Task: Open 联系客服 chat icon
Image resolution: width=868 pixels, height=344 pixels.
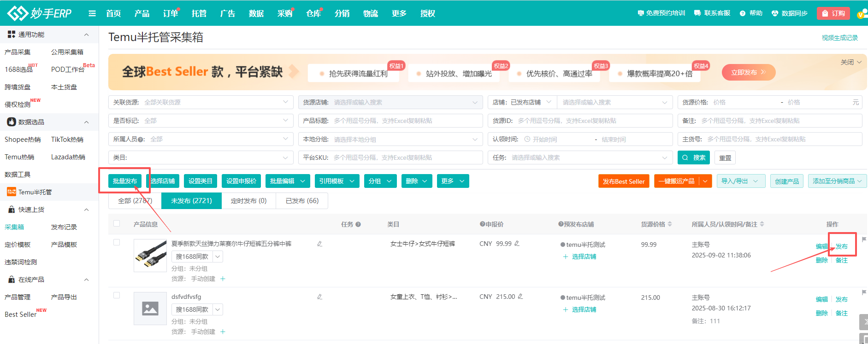Action: [x=697, y=13]
